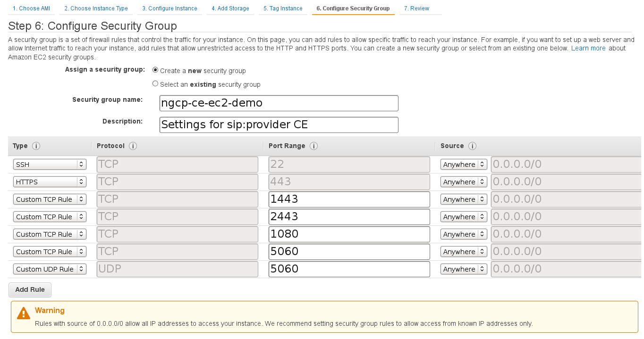Click the Description input field
The height and width of the screenshot is (339, 644).
pyautogui.click(x=279, y=125)
